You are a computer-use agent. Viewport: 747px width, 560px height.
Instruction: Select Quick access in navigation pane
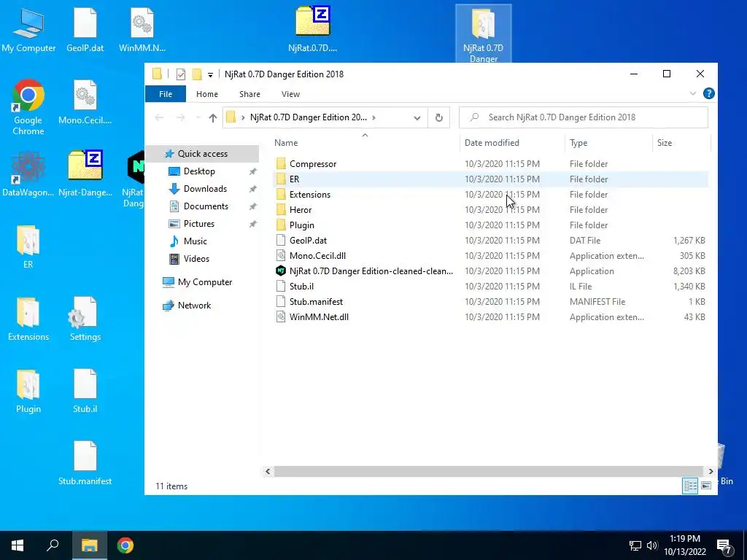point(203,154)
